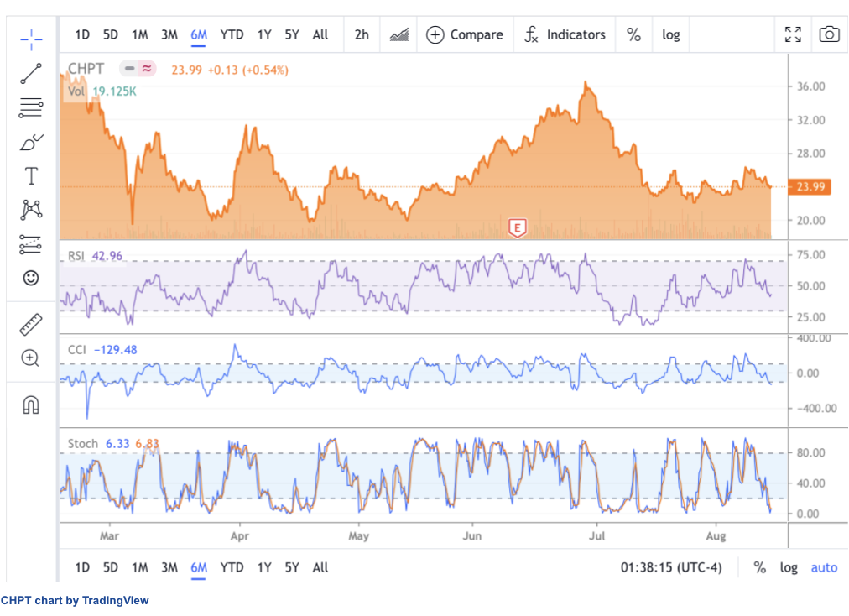Choose the pattern drawing tool
This screenshot has height=616, width=849.
point(31,210)
